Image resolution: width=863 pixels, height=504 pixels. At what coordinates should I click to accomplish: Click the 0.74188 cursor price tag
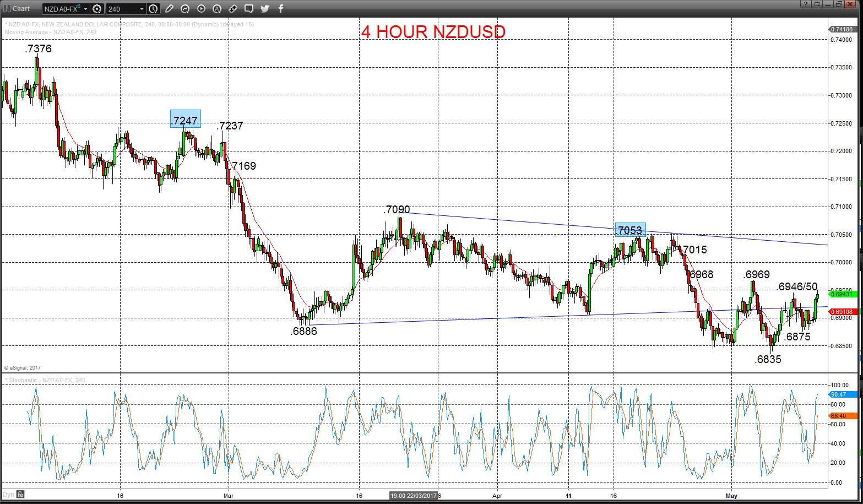point(842,29)
